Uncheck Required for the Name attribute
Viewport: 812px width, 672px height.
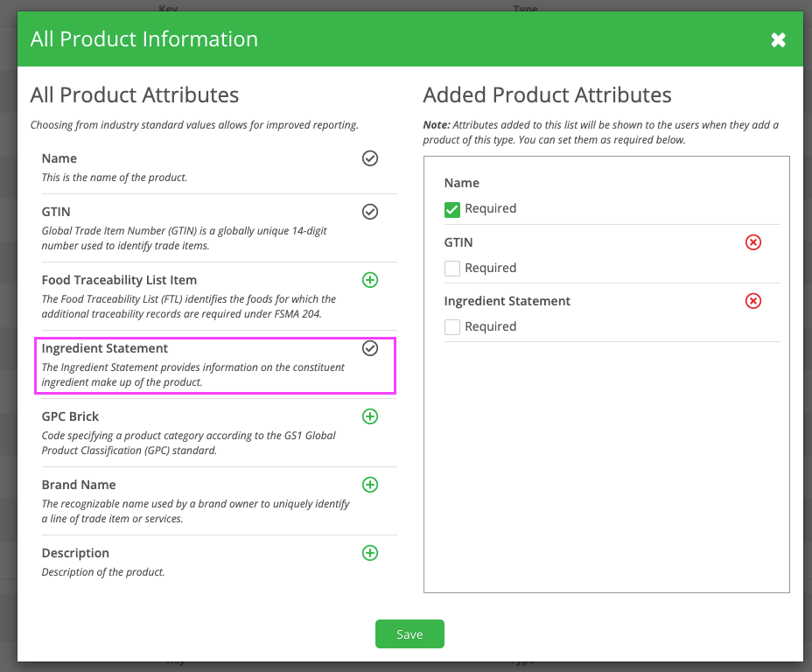point(452,209)
